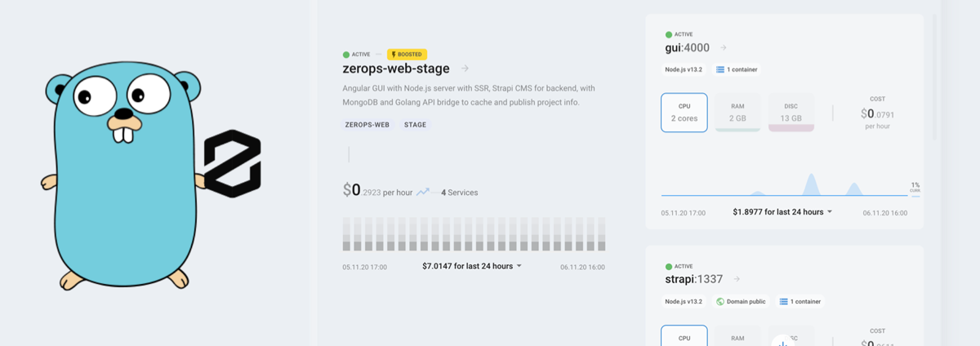Viewport: 980px width, 346px height.
Task: Select the CPU tab in strapi service
Action: [684, 336]
